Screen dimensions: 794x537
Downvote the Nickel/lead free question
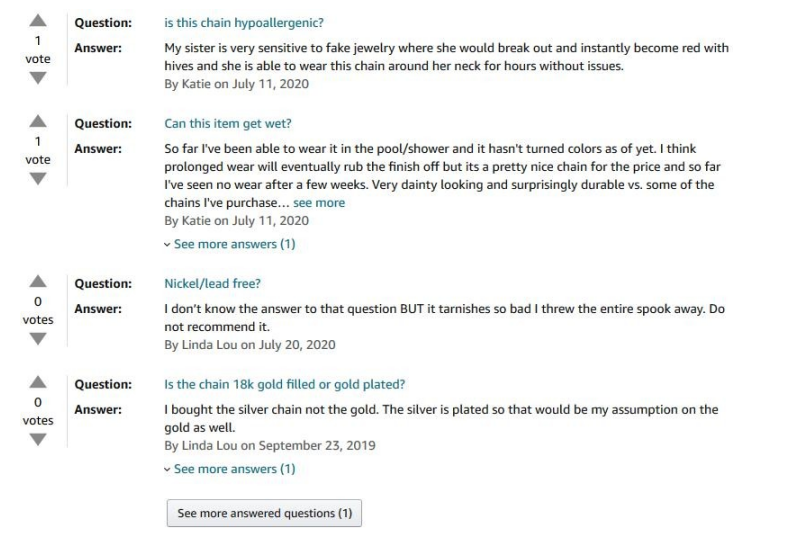(38, 339)
